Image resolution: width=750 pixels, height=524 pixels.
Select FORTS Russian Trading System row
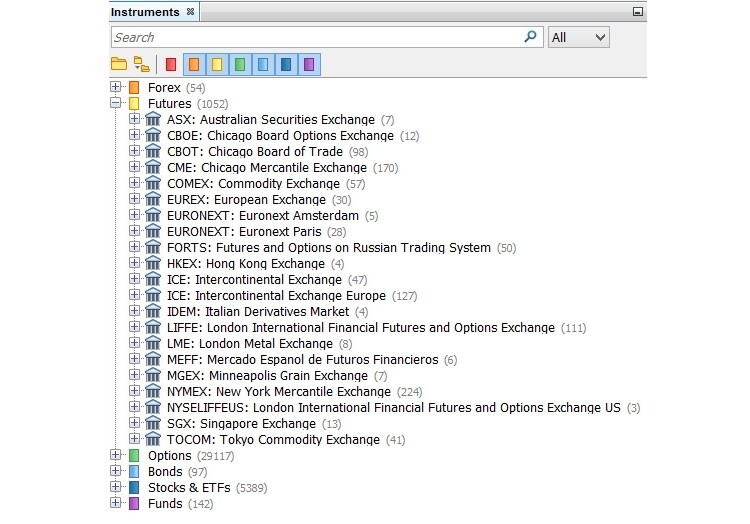pos(342,248)
